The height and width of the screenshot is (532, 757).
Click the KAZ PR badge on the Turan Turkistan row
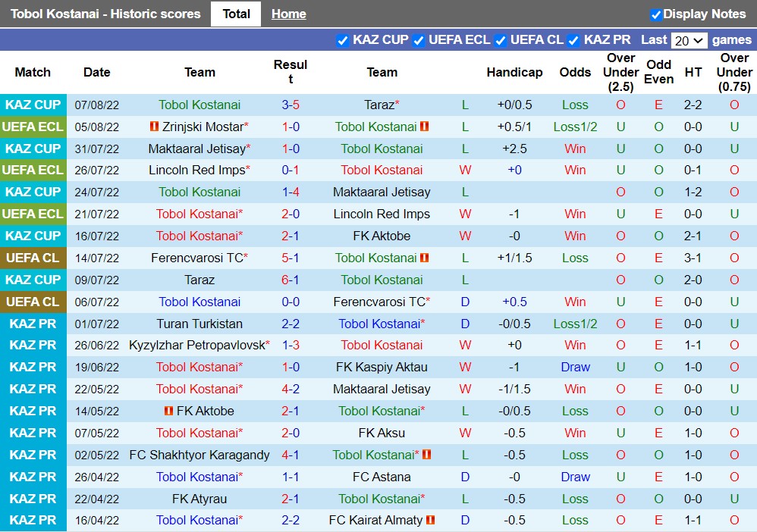click(x=33, y=324)
